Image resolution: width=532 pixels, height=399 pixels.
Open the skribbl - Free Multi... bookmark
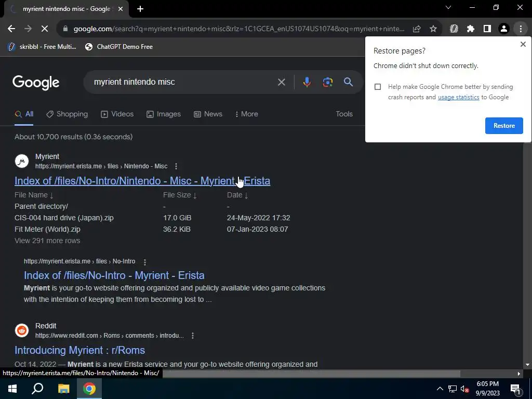click(42, 47)
